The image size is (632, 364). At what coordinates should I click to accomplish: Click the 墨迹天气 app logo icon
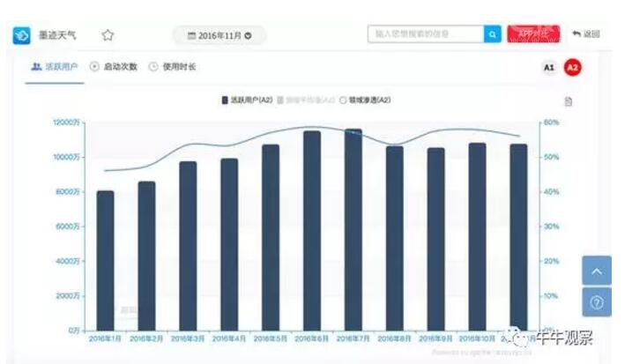tap(21, 35)
